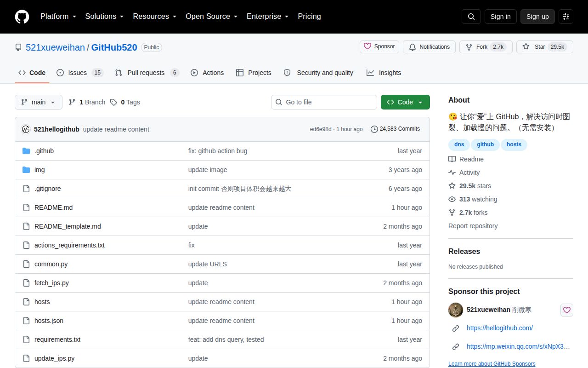The image size is (588, 368).
Task: Open the Releases heading link
Action: pyautogui.click(x=464, y=251)
